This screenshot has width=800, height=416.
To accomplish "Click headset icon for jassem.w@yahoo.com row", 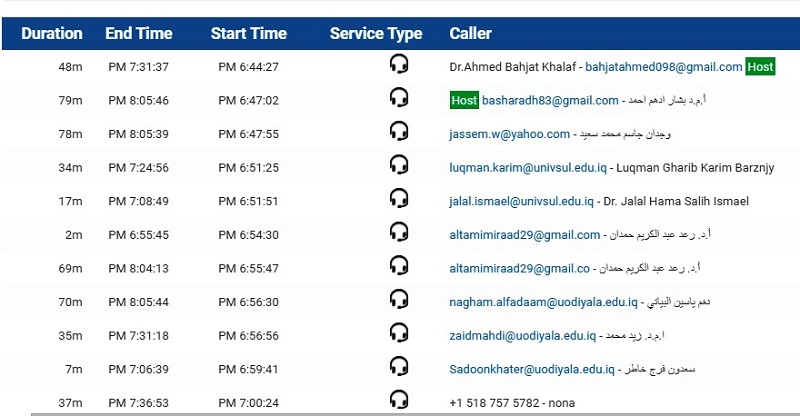I will coord(399,131).
